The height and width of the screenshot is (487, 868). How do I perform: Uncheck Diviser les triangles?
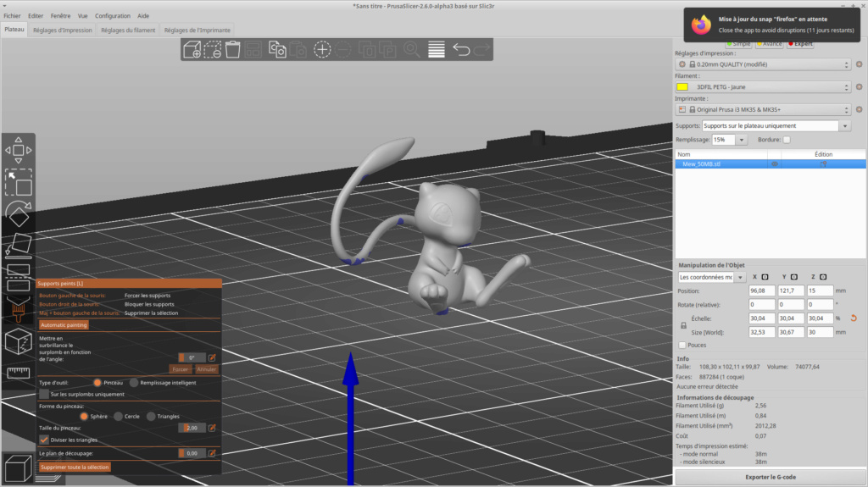tap(44, 440)
